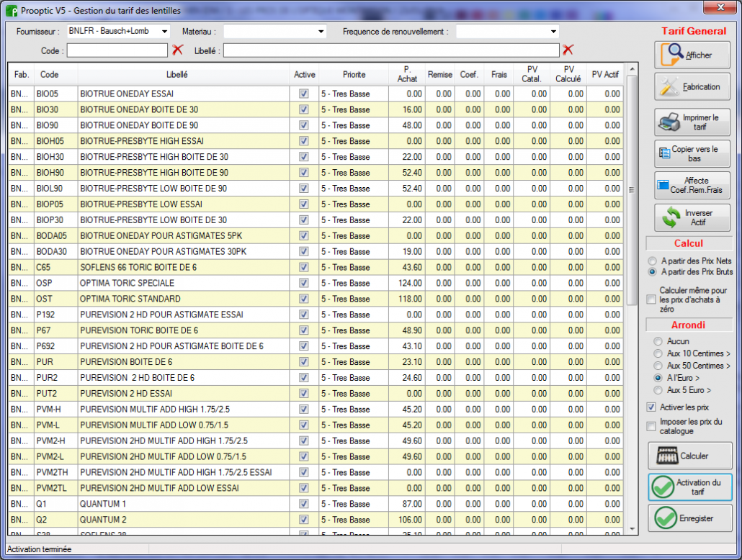Click the calculator icon on Calculer

668,456
